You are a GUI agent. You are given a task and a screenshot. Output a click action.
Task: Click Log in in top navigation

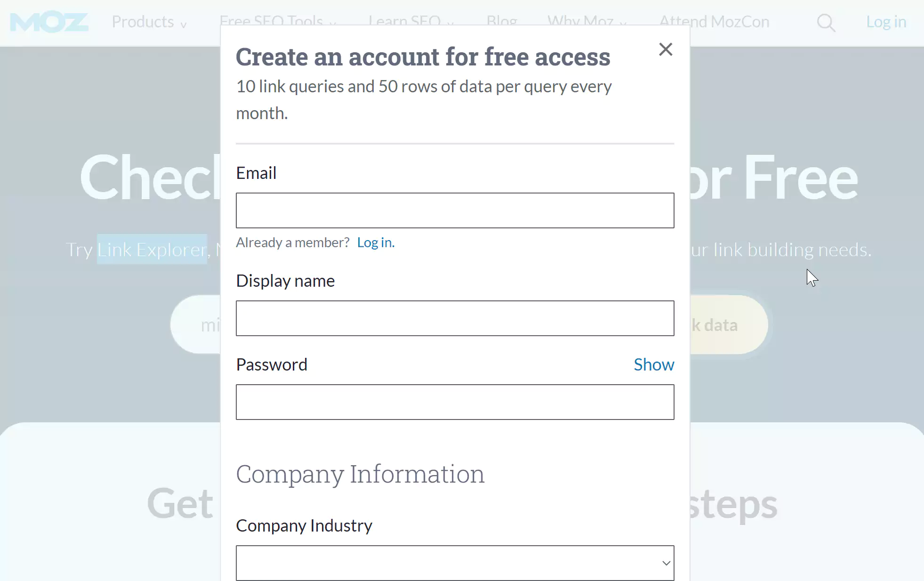point(886,22)
